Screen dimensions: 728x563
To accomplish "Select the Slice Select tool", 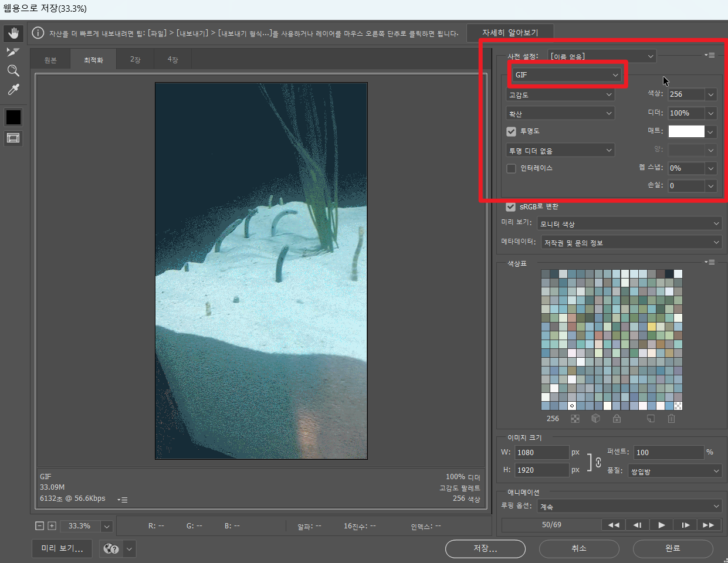I will (13, 52).
